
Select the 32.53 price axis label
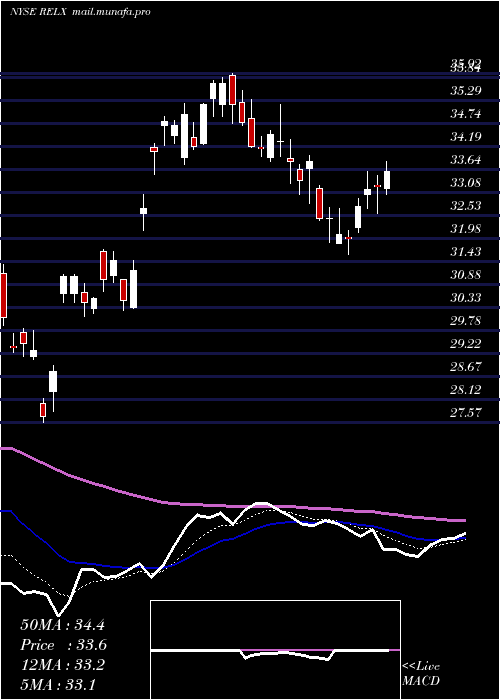465,206
